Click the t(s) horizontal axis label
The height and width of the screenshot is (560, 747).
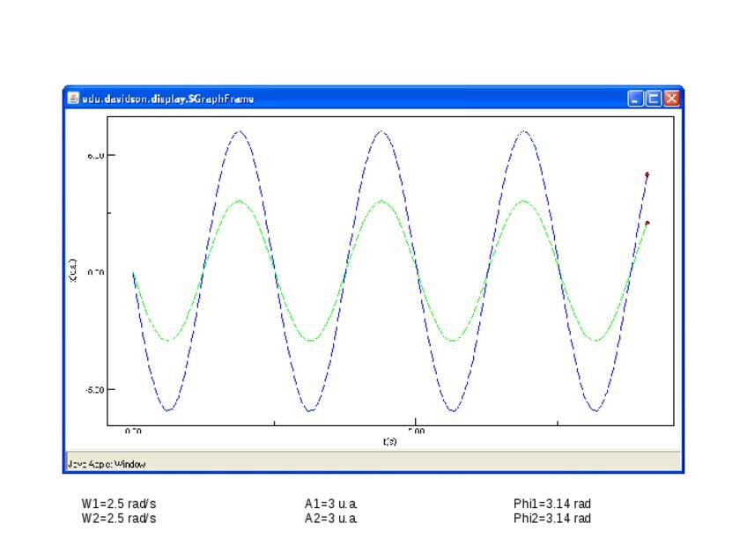click(x=389, y=441)
